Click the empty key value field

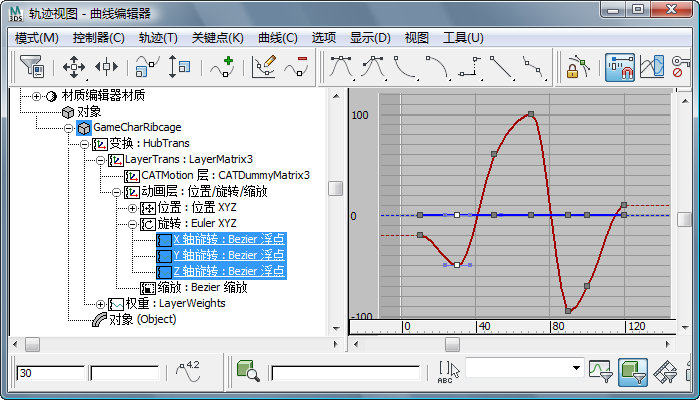(125, 373)
